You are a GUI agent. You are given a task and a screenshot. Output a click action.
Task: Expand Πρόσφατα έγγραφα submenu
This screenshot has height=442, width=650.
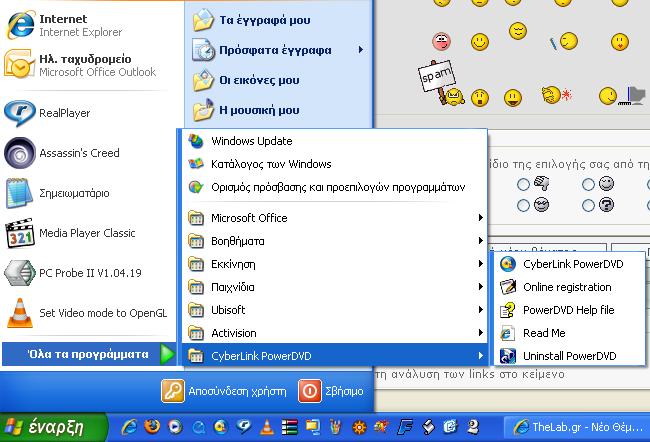pos(279,50)
